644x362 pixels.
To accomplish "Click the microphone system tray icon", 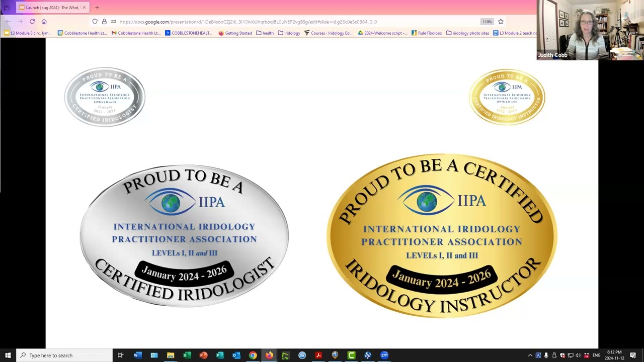I will [x=546, y=355].
